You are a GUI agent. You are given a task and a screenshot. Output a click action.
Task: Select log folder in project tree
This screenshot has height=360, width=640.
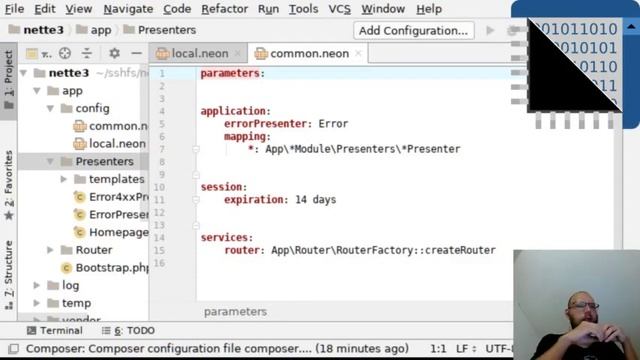point(63,285)
